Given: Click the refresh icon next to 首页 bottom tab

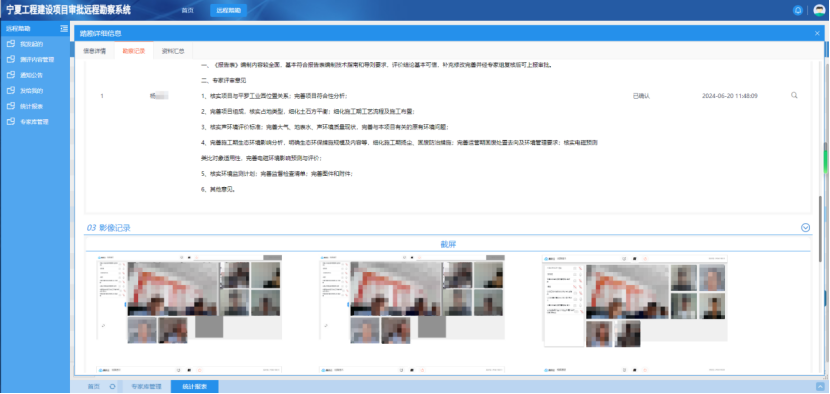Looking at the screenshot, I should click(x=112, y=387).
